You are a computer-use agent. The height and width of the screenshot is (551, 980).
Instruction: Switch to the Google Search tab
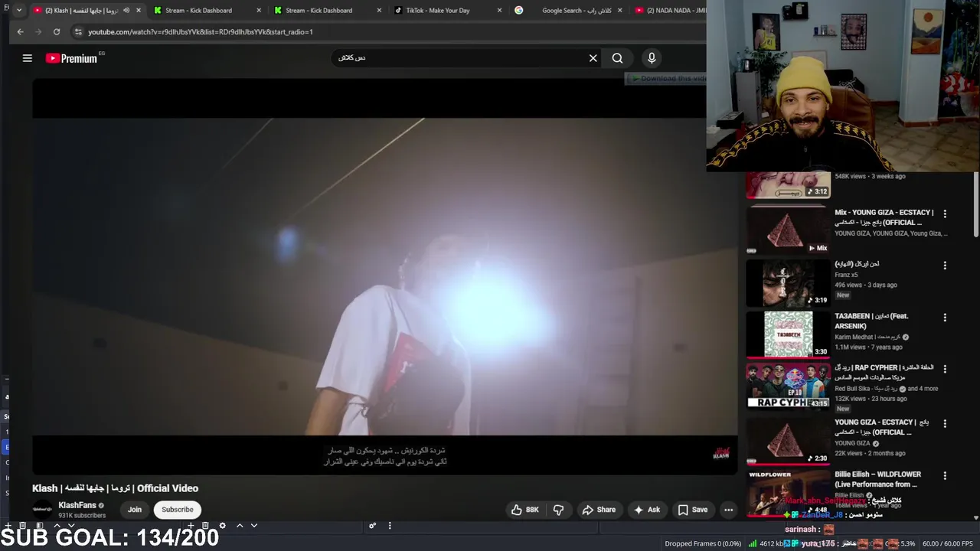pos(567,11)
